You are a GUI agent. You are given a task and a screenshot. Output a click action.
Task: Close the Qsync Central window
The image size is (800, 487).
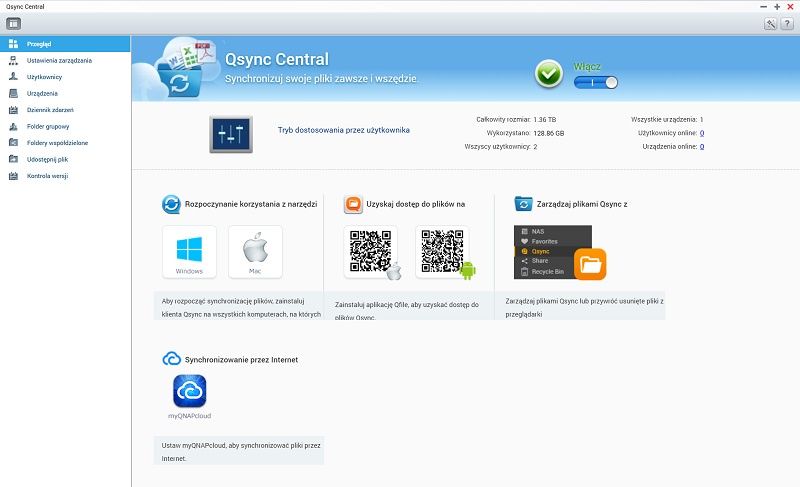point(790,7)
